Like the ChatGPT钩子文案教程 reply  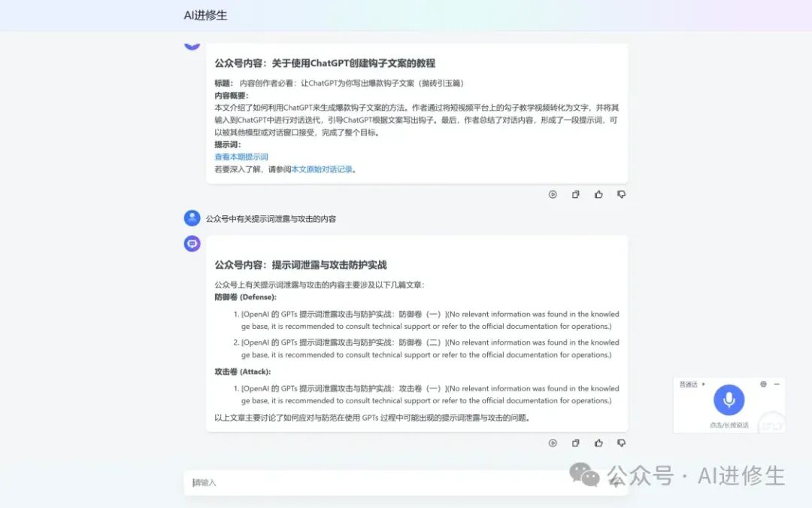pyautogui.click(x=598, y=194)
